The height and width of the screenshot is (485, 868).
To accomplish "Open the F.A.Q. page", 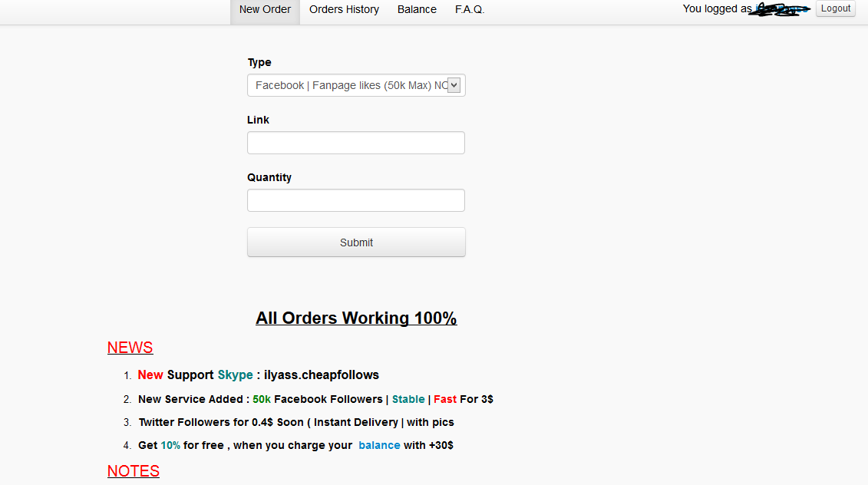I will click(x=470, y=10).
